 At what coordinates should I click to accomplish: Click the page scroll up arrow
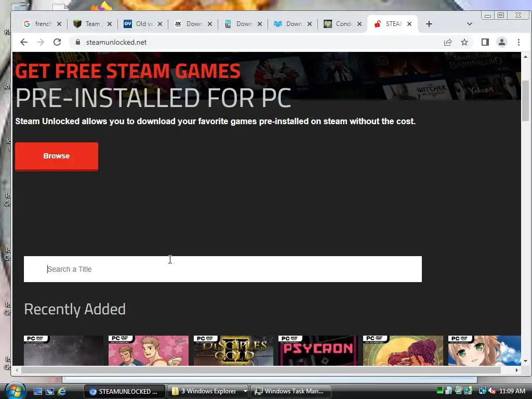[x=526, y=56]
